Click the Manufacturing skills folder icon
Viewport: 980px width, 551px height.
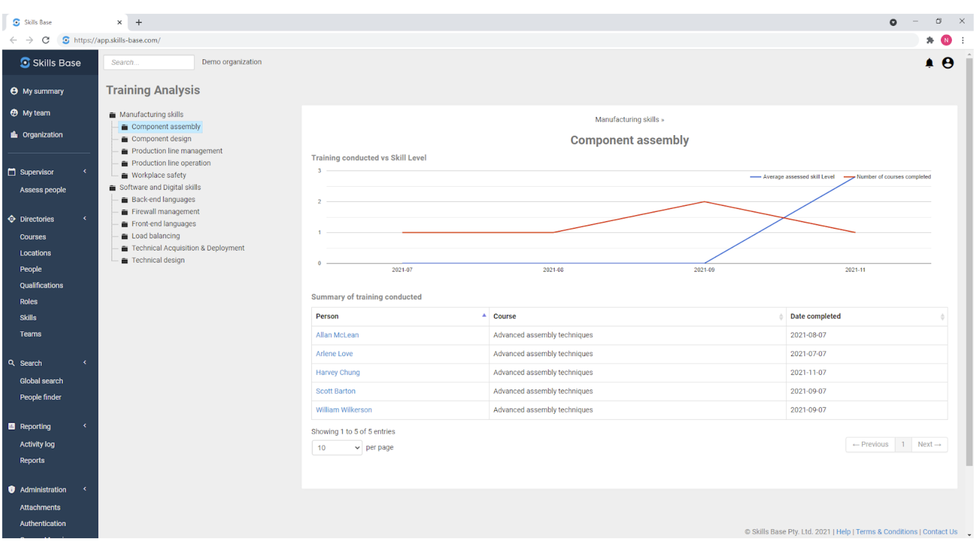coord(112,115)
